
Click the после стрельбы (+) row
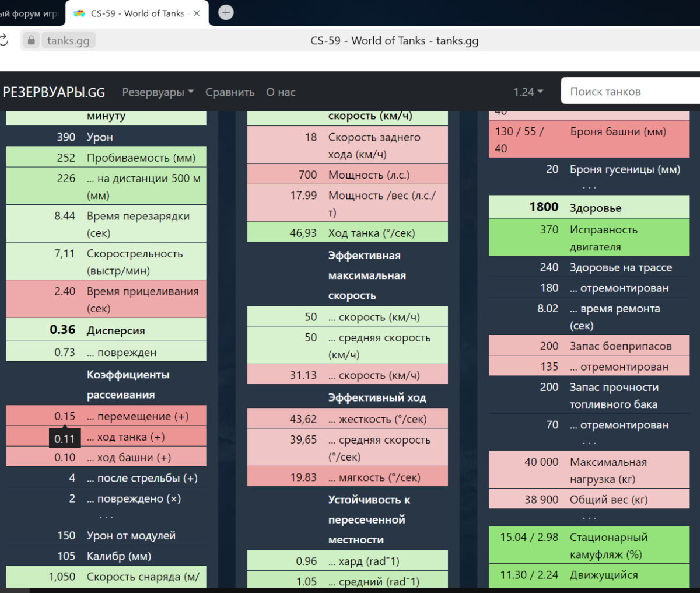106,477
